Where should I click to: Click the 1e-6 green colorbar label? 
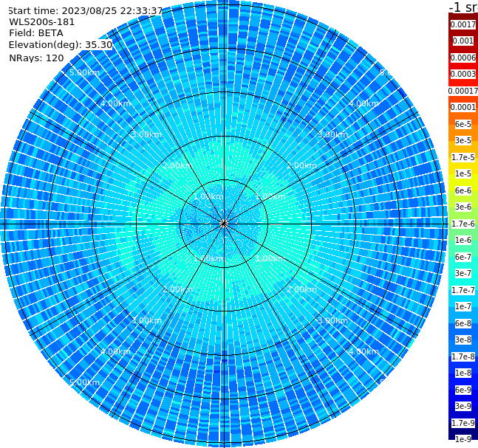pyautogui.click(x=463, y=240)
